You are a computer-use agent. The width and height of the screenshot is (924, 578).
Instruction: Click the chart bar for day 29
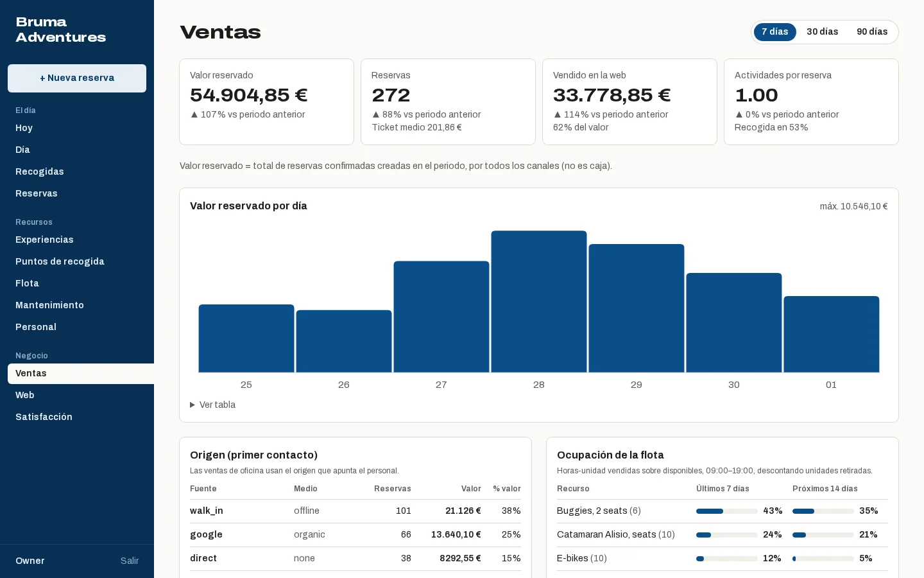click(637, 308)
